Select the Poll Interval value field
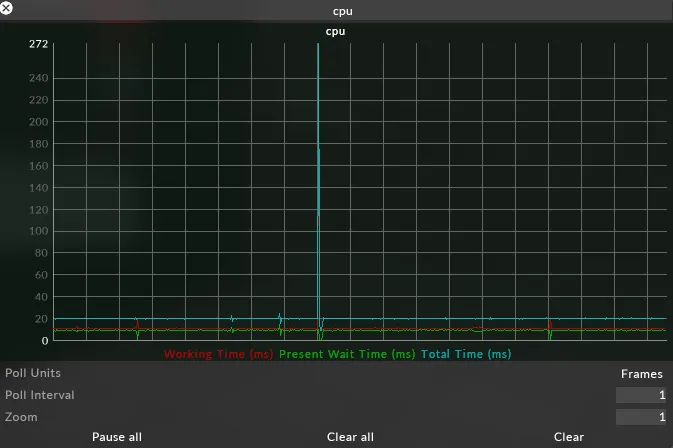The width and height of the screenshot is (673, 448). 641,395
